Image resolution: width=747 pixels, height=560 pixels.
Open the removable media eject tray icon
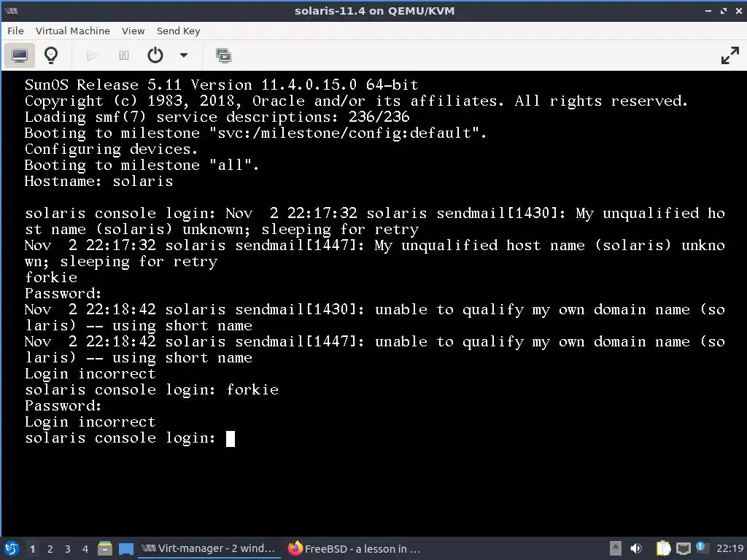click(616, 548)
